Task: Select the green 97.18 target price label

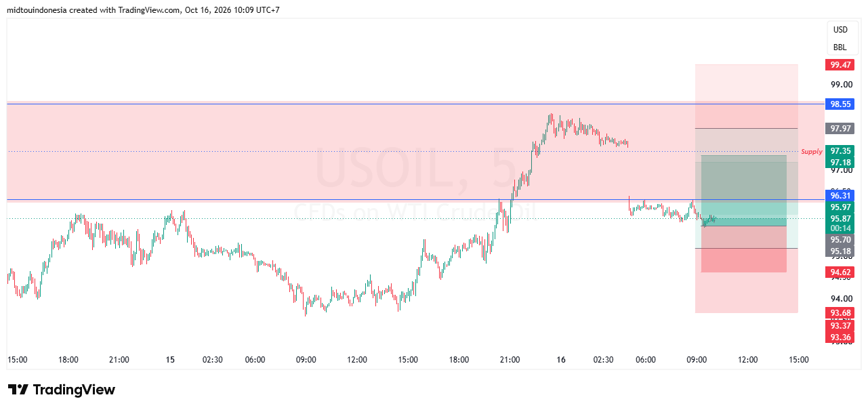Action: tap(840, 163)
